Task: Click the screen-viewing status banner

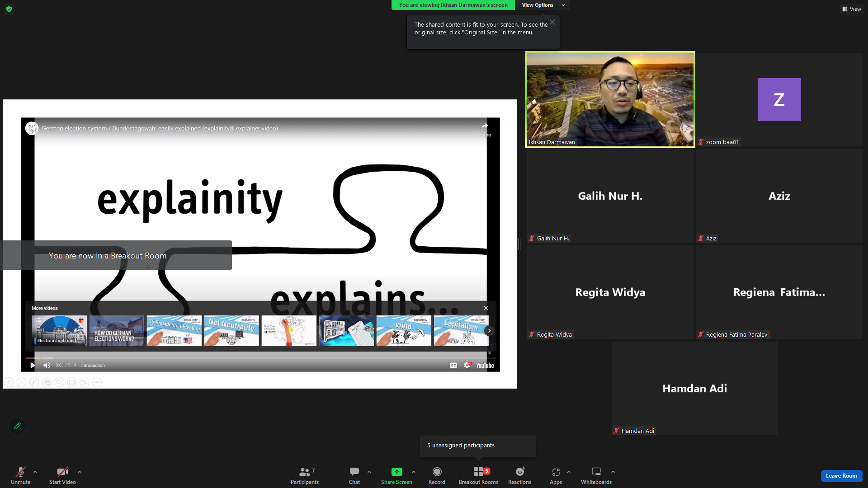Action: pyautogui.click(x=453, y=5)
